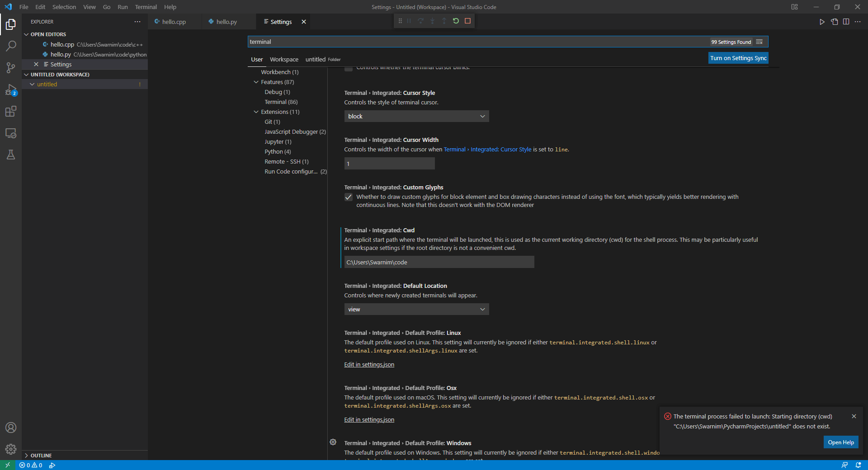Show errors and warnings from the status bar
The height and width of the screenshot is (470, 868).
tap(31, 465)
